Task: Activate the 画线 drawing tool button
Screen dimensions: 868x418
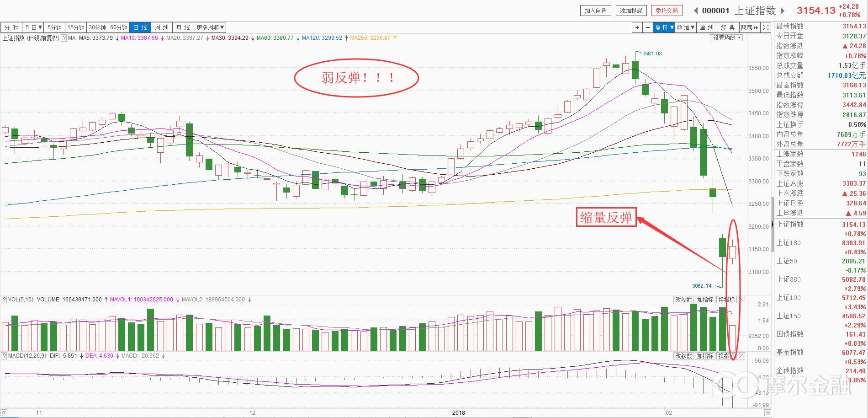Action: (707, 27)
